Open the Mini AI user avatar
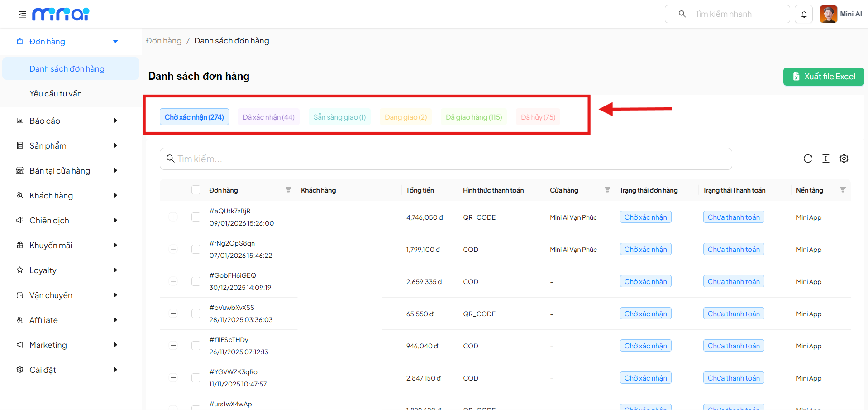Viewport: 868px width, 410px height. (828, 14)
